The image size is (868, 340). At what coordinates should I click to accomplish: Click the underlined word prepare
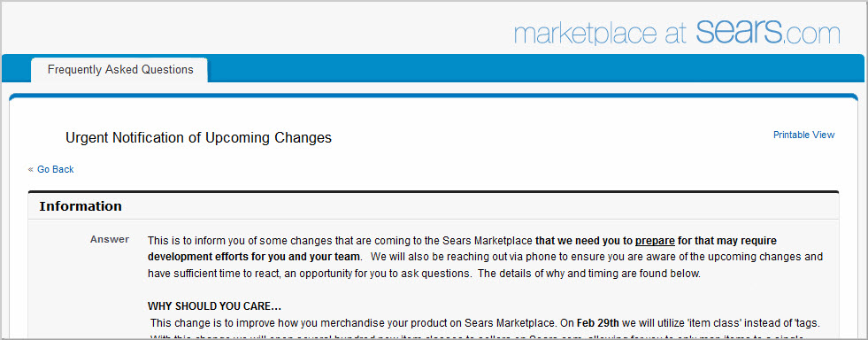[655, 242]
